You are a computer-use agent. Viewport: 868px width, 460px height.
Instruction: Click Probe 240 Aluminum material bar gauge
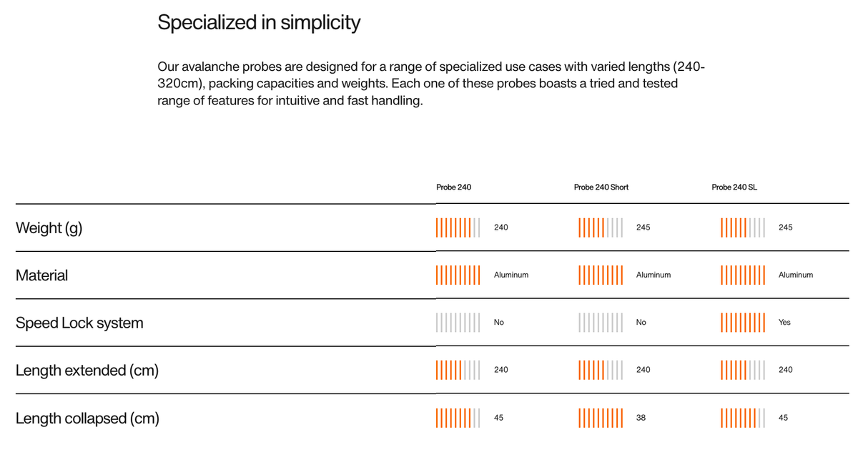point(458,275)
